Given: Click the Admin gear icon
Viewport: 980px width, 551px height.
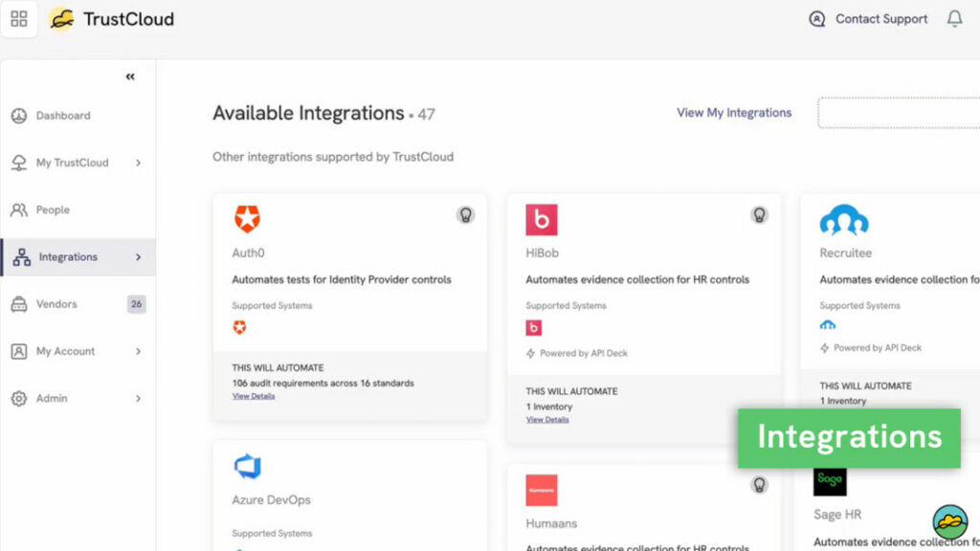Looking at the screenshot, I should click(x=19, y=399).
